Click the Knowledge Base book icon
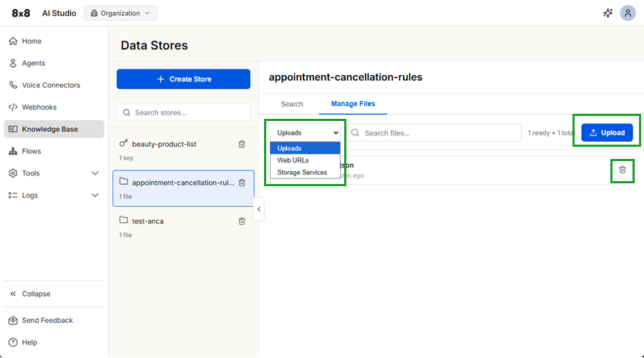644x358 pixels. coord(13,129)
